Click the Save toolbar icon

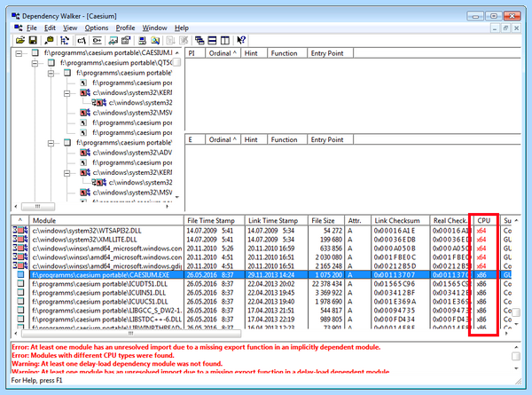(33, 41)
